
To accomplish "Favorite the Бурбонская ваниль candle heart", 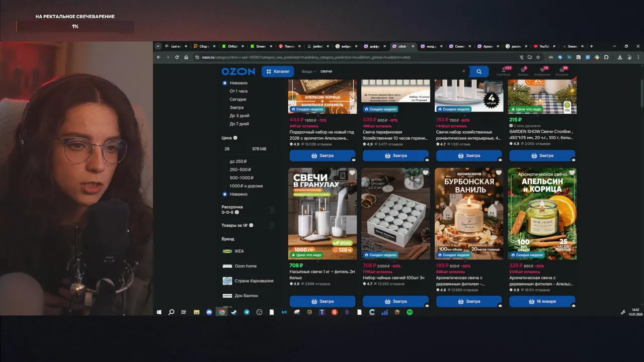I will coord(498,173).
